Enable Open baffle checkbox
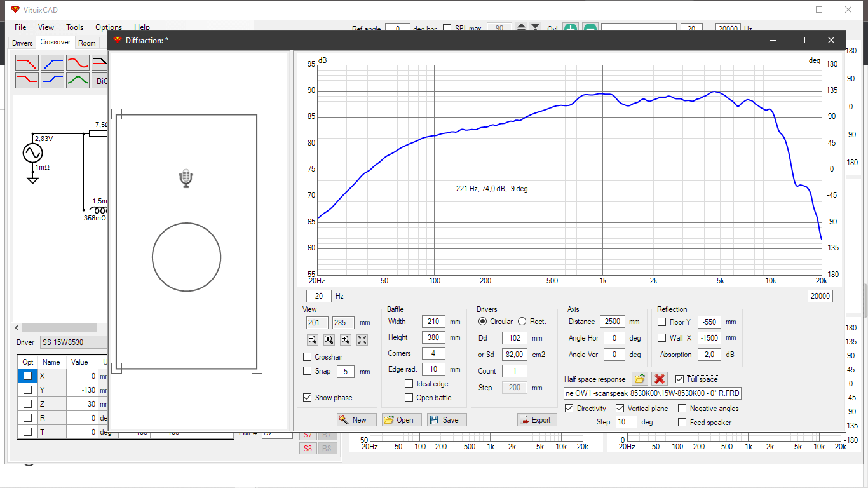The height and width of the screenshot is (488, 868). pyautogui.click(x=409, y=398)
